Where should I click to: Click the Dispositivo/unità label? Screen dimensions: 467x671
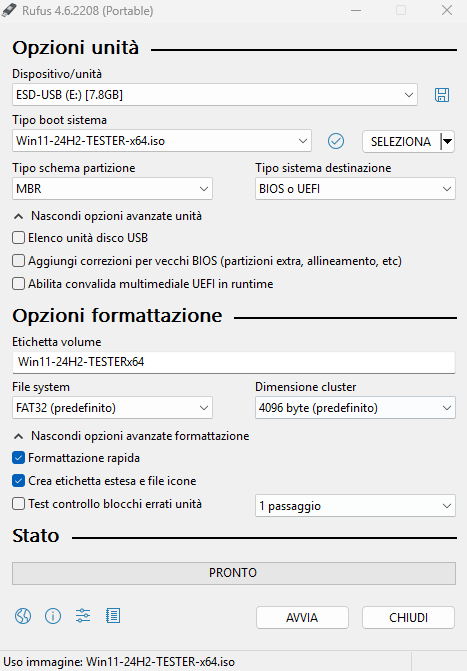coord(57,74)
